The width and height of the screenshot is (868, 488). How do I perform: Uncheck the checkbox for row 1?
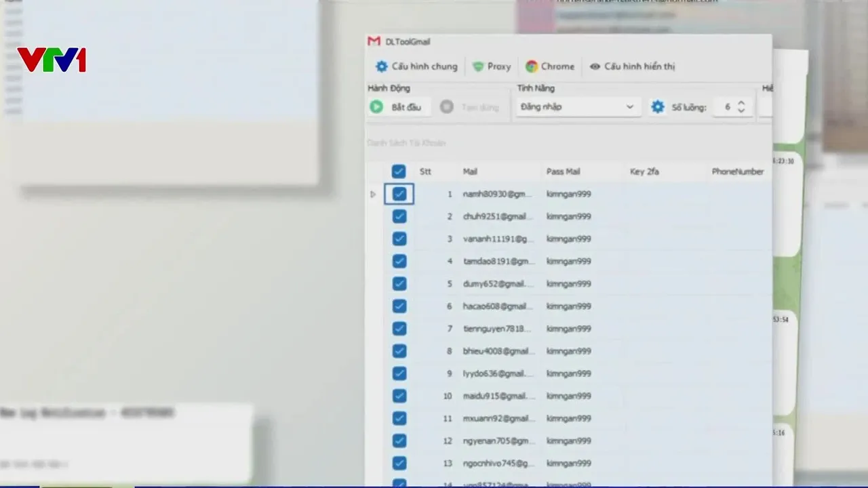pos(399,195)
